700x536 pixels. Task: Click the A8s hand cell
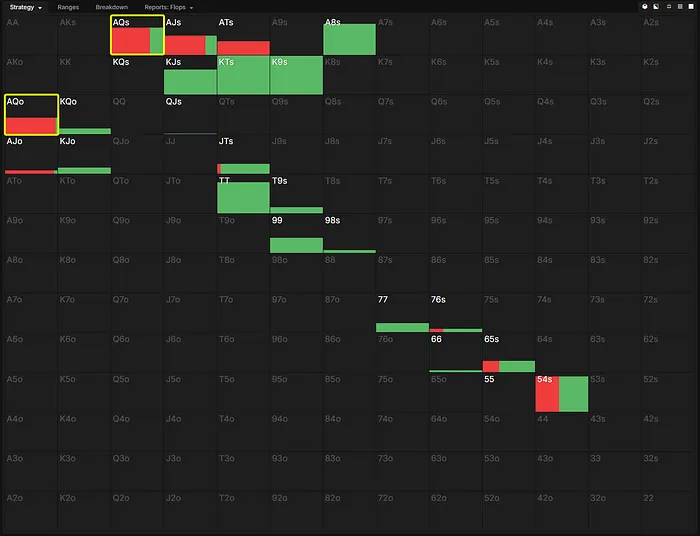coord(349,35)
